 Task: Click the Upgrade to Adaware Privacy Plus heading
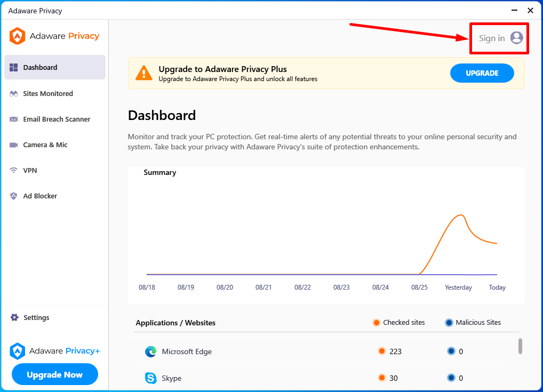click(x=222, y=69)
